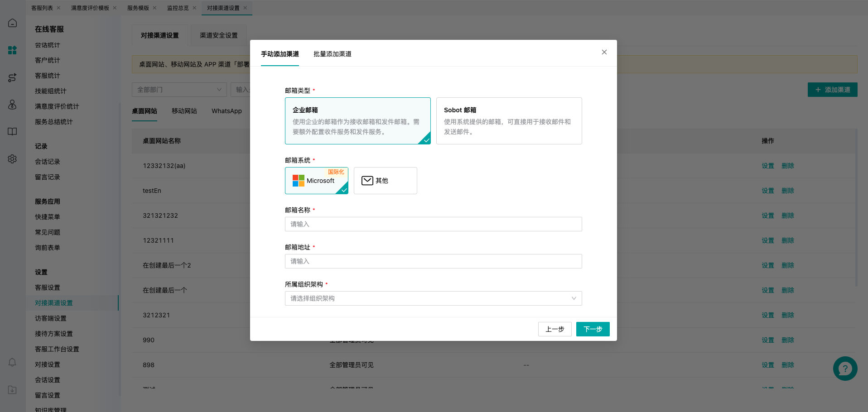Image resolution: width=868 pixels, height=412 pixels.
Task: Switch to WhatsApp channel tab
Action: [x=227, y=111]
